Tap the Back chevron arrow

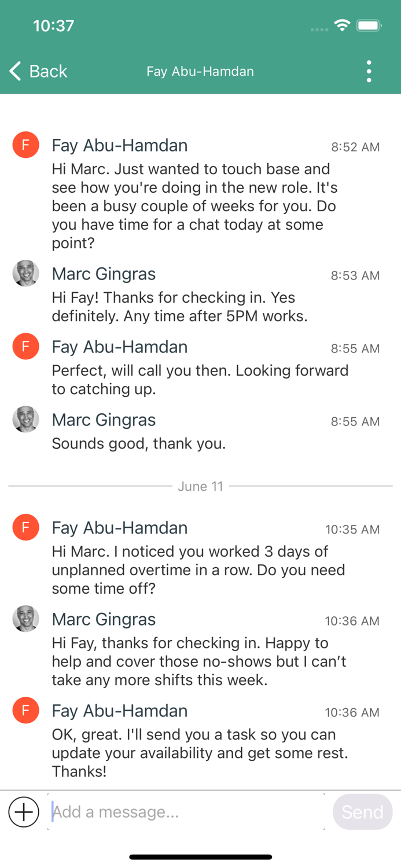pyautogui.click(x=16, y=71)
